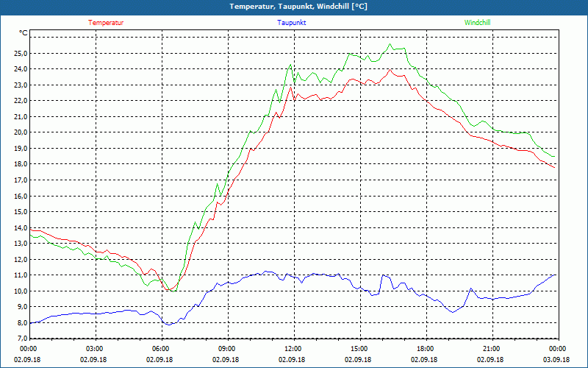This screenshot has width=588, height=368.
Task: Click the '06:00' x-axis time label
Action: (159, 349)
